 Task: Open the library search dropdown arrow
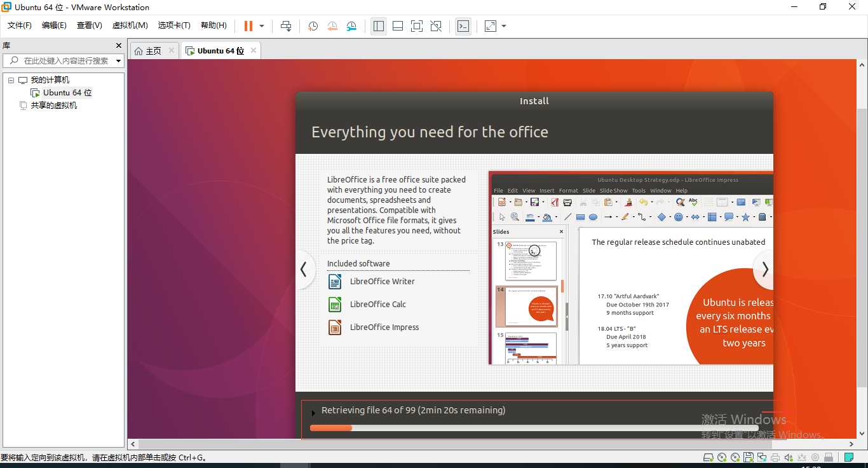point(118,61)
